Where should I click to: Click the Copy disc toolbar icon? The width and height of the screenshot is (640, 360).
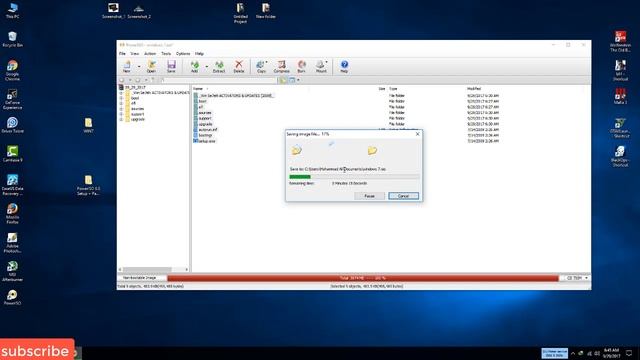tap(261, 66)
